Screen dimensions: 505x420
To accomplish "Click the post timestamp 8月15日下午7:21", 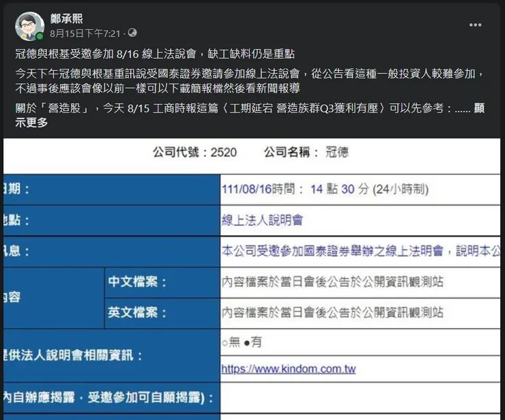I will click(x=85, y=33).
